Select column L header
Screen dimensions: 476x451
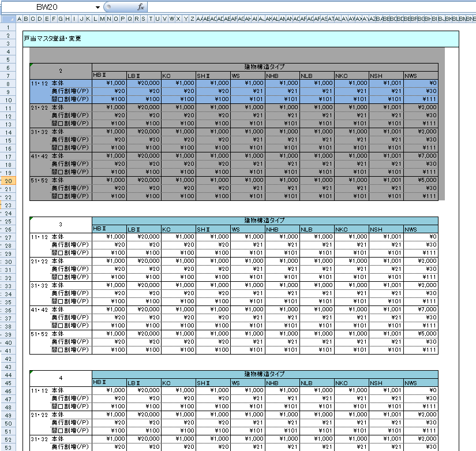tap(95, 19)
